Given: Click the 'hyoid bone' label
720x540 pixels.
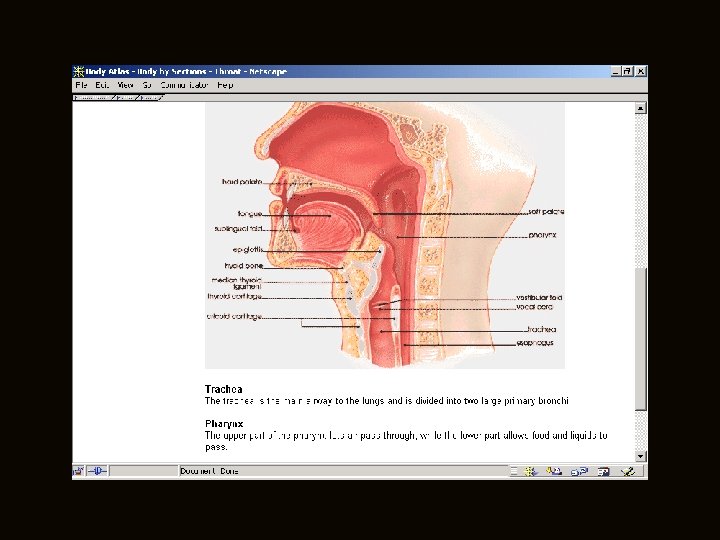Looking at the screenshot, I should [x=243, y=266].
